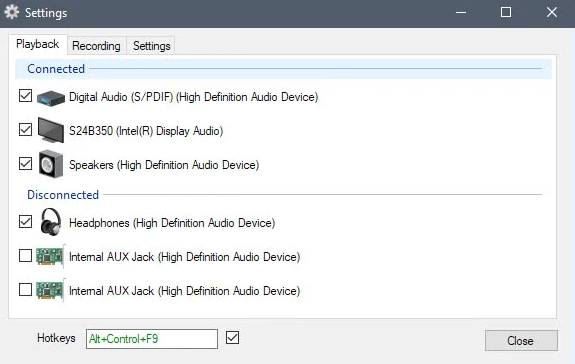Click the second Internal AUX Jack card icon

point(50,290)
